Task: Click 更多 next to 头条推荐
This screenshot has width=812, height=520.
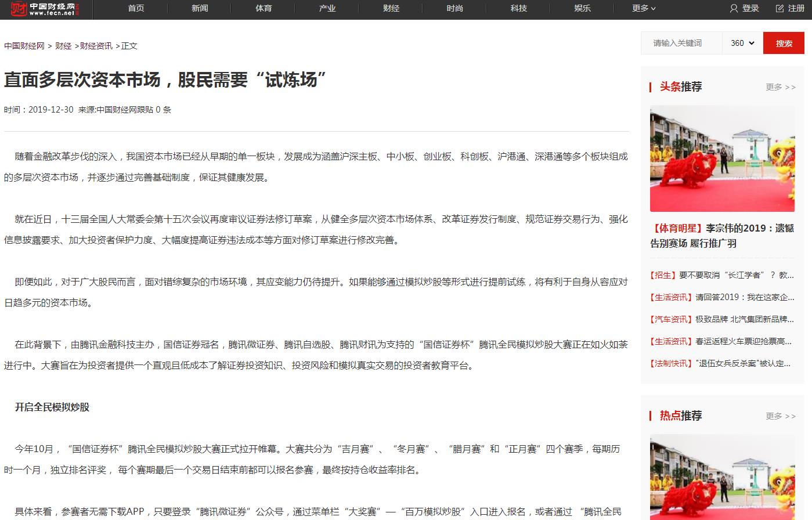Action: pos(781,87)
